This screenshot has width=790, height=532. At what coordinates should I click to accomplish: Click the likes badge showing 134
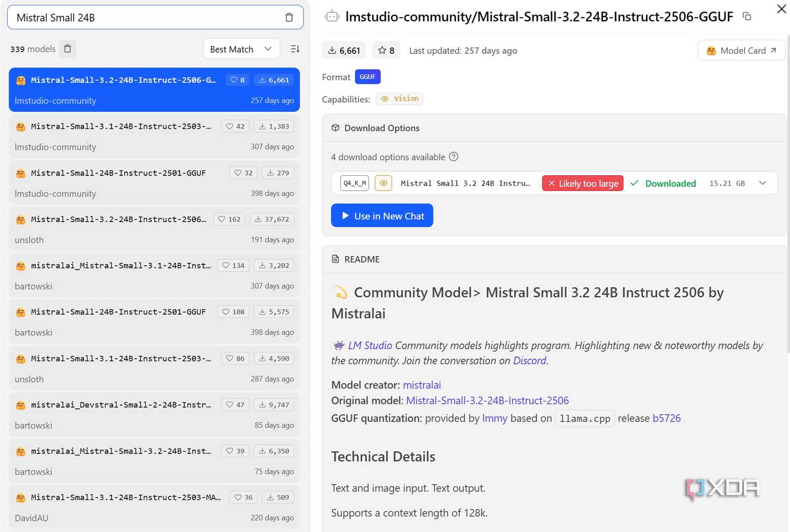234,265
